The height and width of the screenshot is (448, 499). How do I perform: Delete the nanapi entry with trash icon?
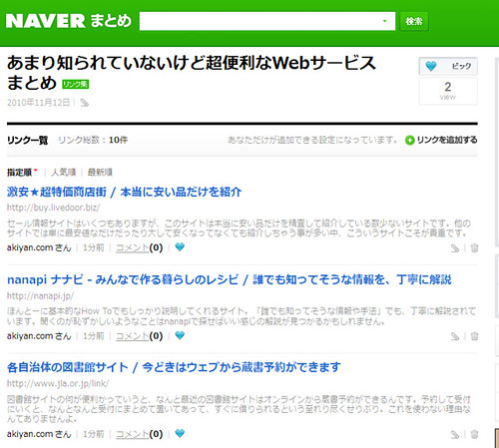tap(474, 336)
